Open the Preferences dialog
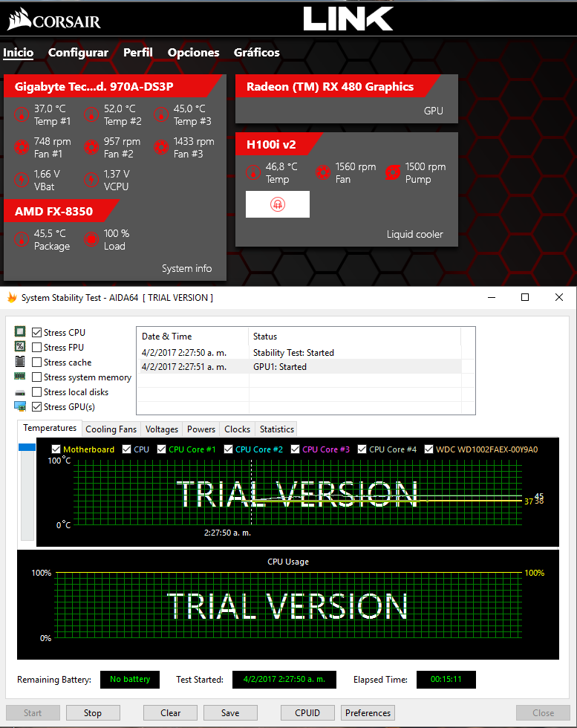This screenshot has height=728, width=577. coord(368,713)
